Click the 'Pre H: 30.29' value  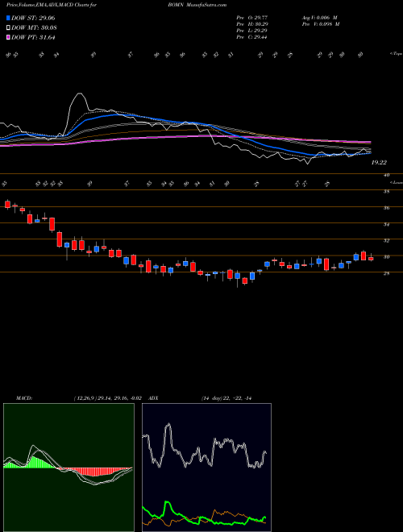click(x=253, y=23)
